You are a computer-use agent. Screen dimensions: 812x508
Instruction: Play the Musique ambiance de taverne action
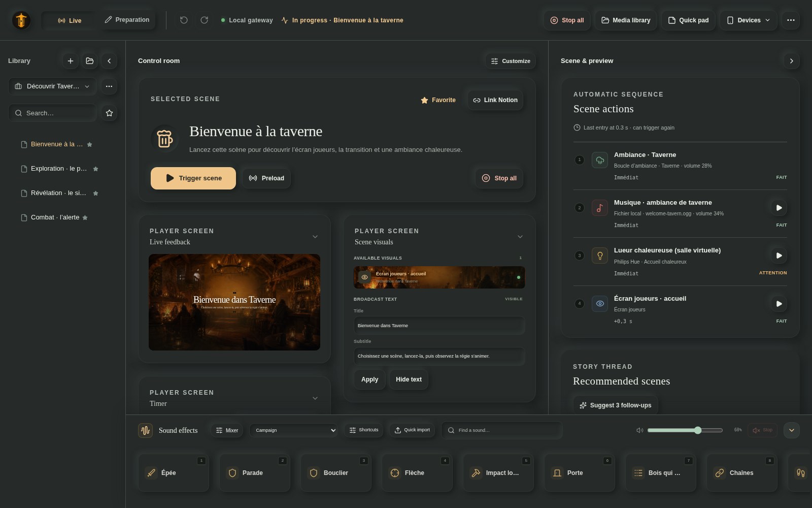click(779, 208)
